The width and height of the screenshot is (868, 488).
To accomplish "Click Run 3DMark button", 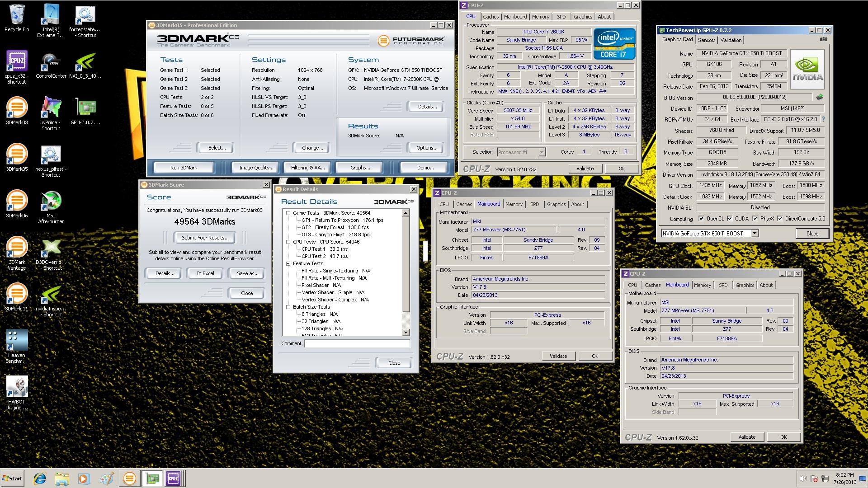I will (x=184, y=168).
